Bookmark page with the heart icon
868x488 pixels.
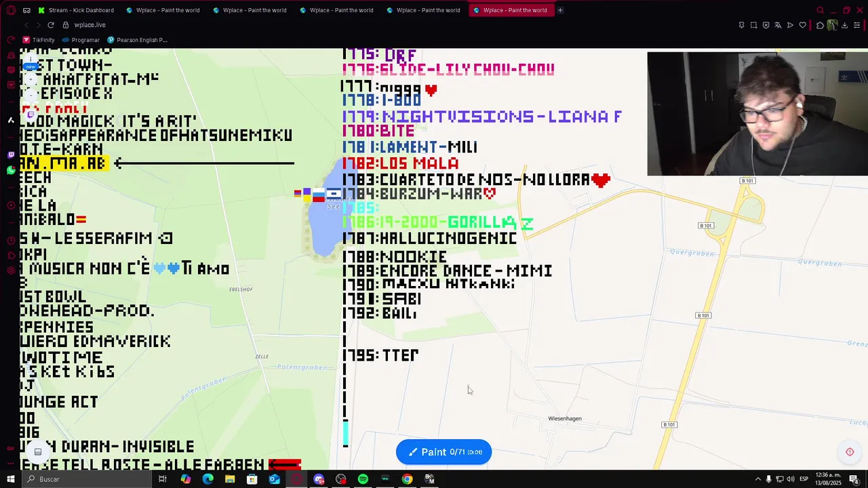(x=802, y=25)
